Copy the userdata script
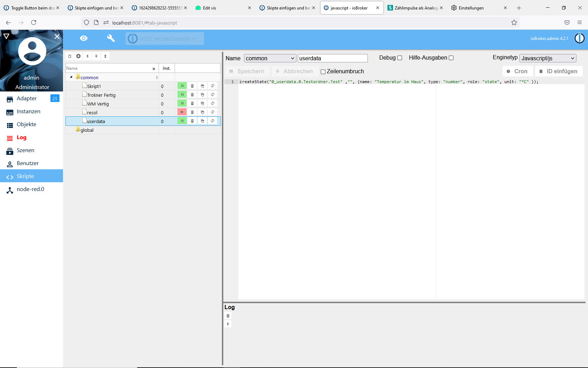 202,121
